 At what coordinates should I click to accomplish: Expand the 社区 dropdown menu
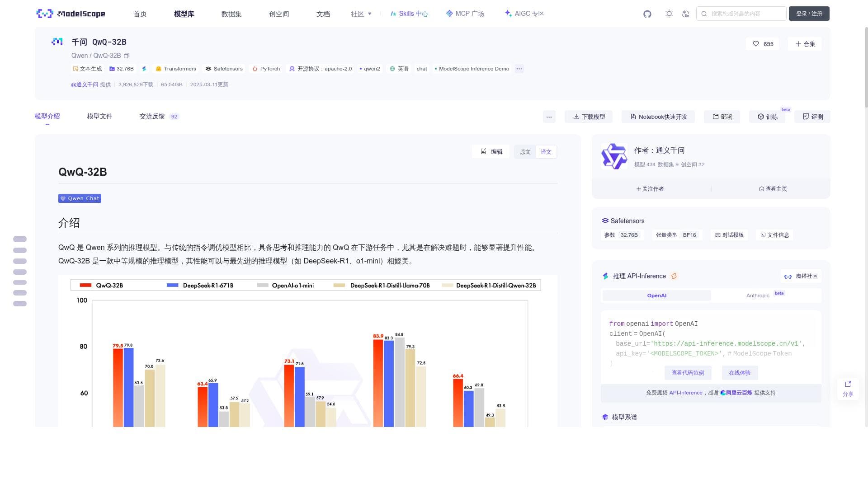pos(361,14)
